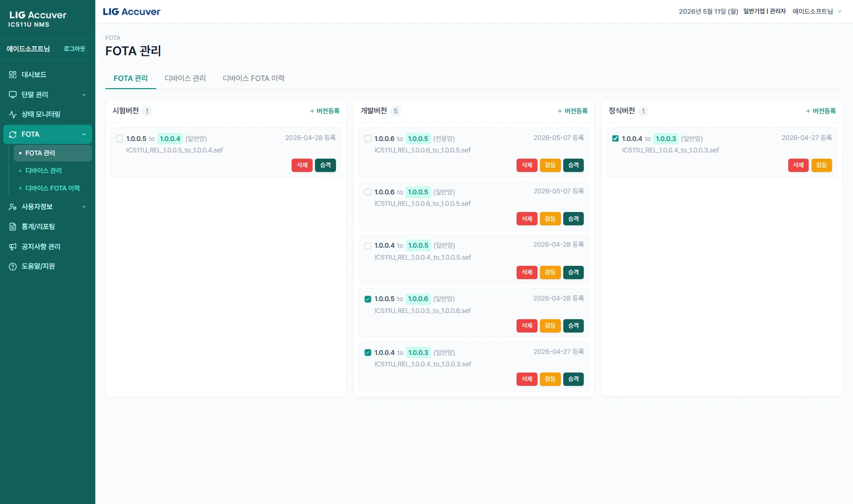
Task: Uncheck the 정식버전 1.0.0.4 to 1.0.0.3 checkbox
Action: (616, 139)
